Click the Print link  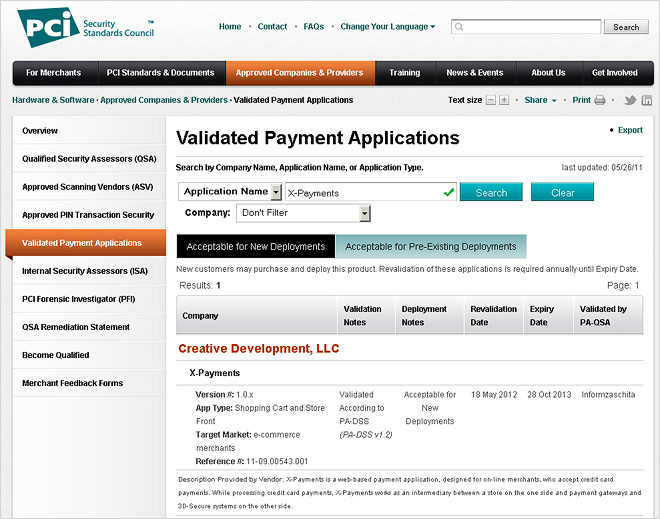[x=581, y=100]
